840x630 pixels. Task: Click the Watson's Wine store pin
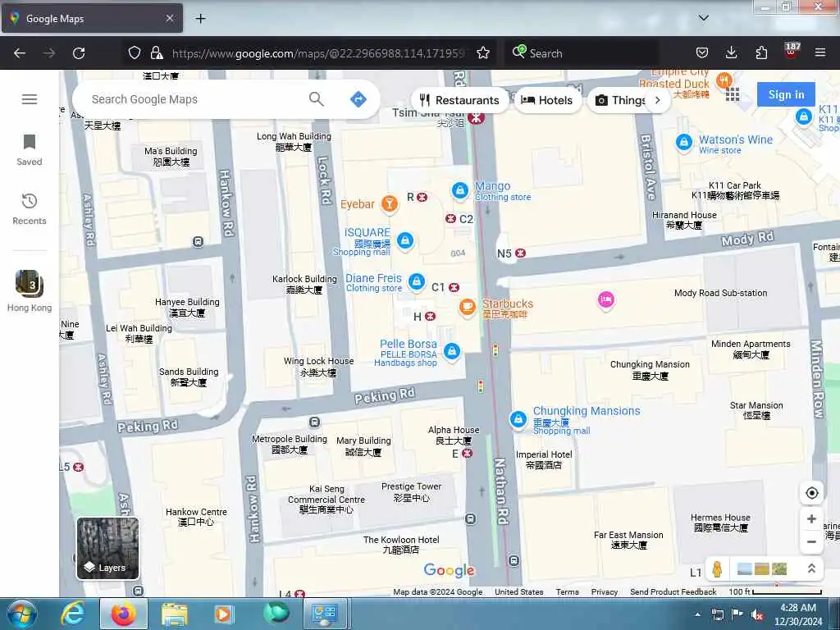(x=683, y=143)
